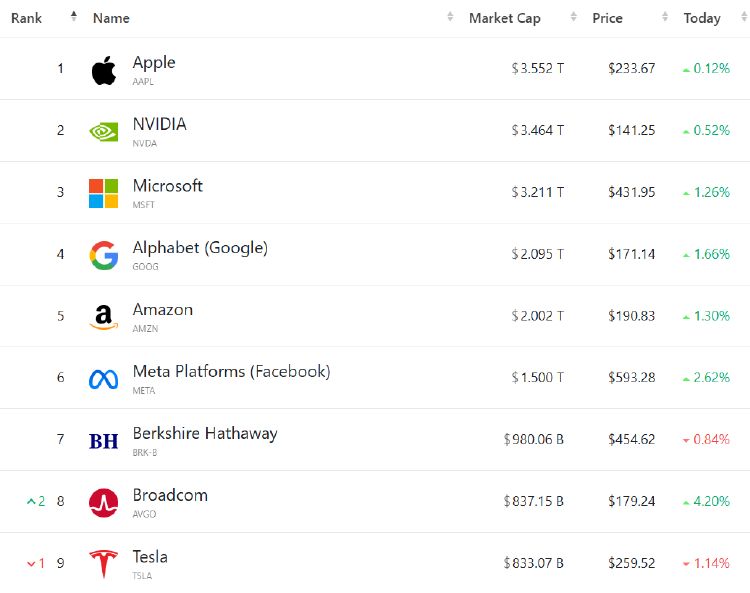Sort by Market Cap sort arrows

tap(574, 17)
